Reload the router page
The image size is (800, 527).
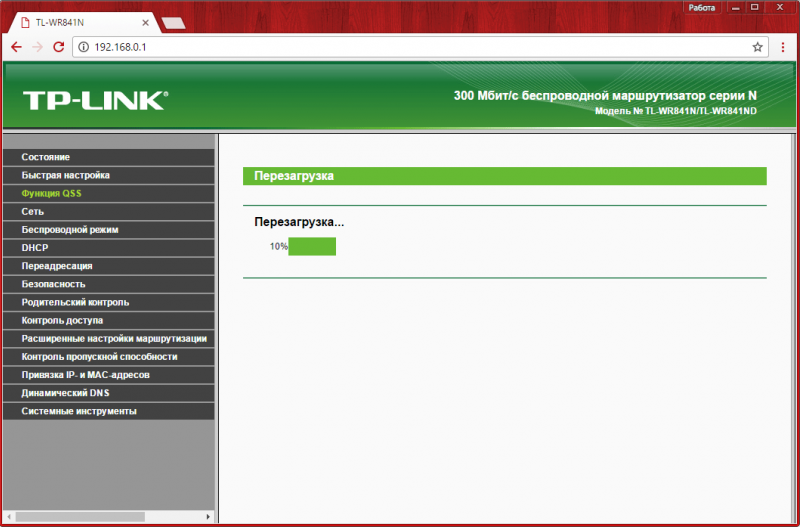(x=58, y=47)
